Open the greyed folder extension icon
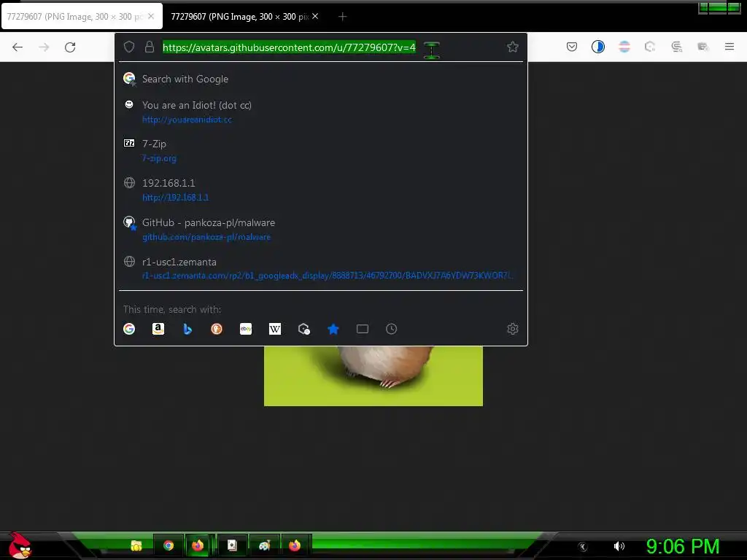The height and width of the screenshot is (560, 747). coord(703,47)
